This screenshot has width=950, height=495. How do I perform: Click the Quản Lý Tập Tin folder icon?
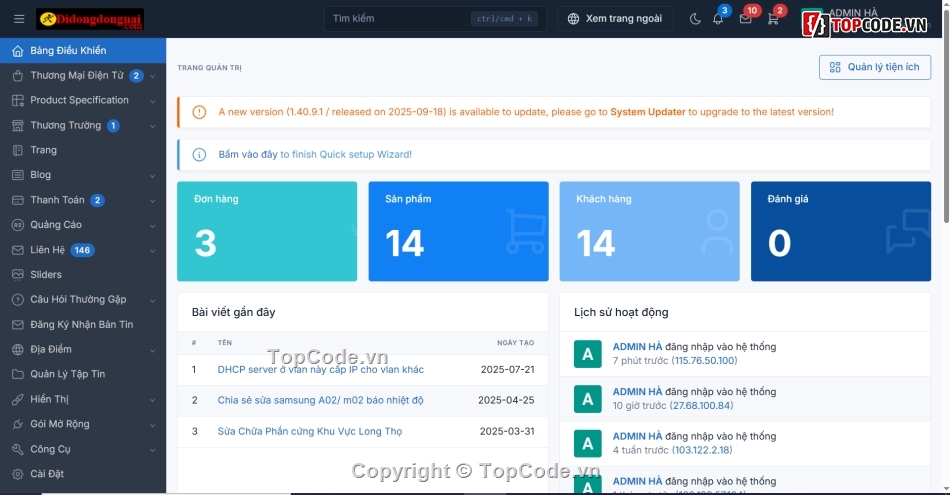pyautogui.click(x=18, y=374)
